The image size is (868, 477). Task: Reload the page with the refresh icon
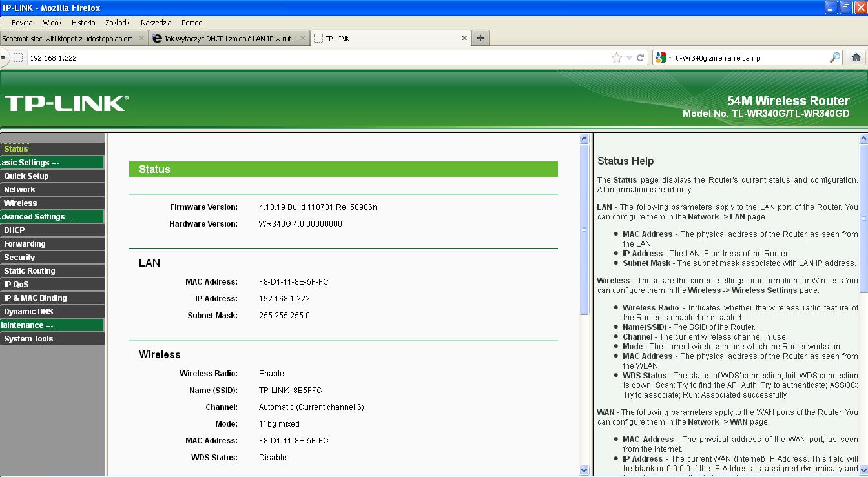641,57
